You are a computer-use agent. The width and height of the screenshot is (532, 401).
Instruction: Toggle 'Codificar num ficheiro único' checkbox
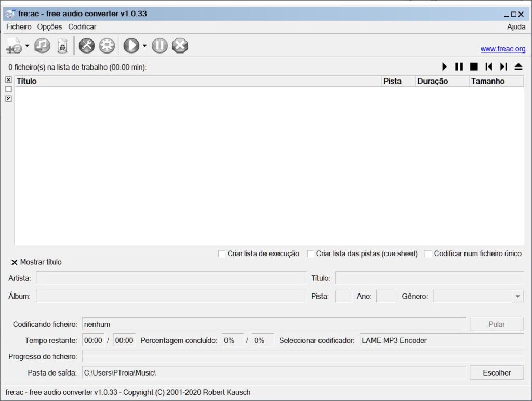click(x=429, y=253)
